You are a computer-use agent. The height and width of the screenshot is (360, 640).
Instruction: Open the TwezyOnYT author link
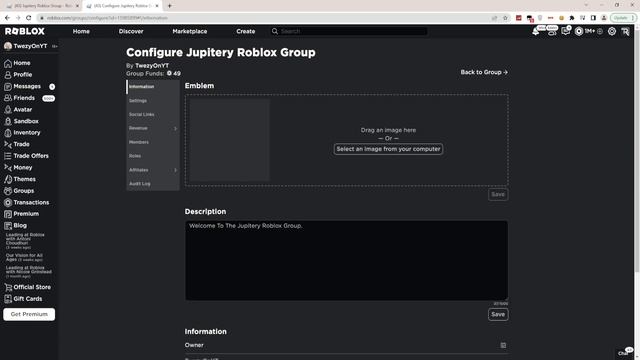(x=152, y=66)
